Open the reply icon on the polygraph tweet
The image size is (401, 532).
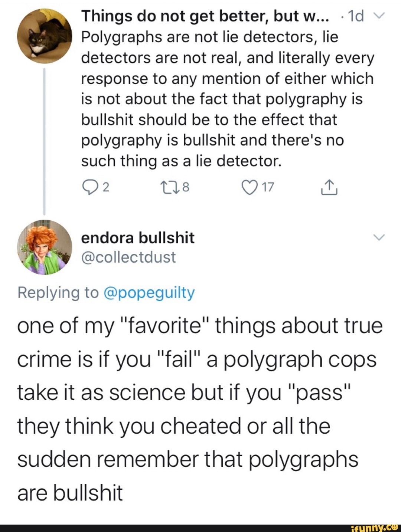[90, 187]
